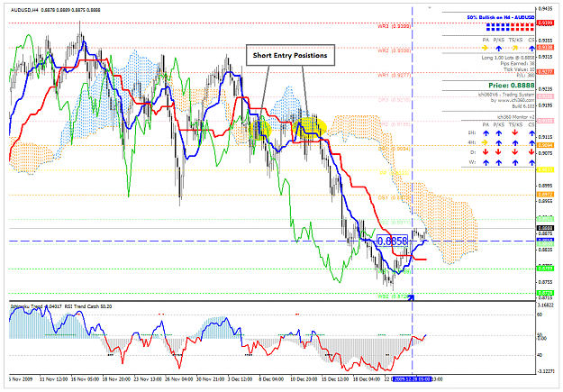The height and width of the screenshot is (392, 563).
Task: Click the D row P/KS red down arrow
Action: coord(499,152)
